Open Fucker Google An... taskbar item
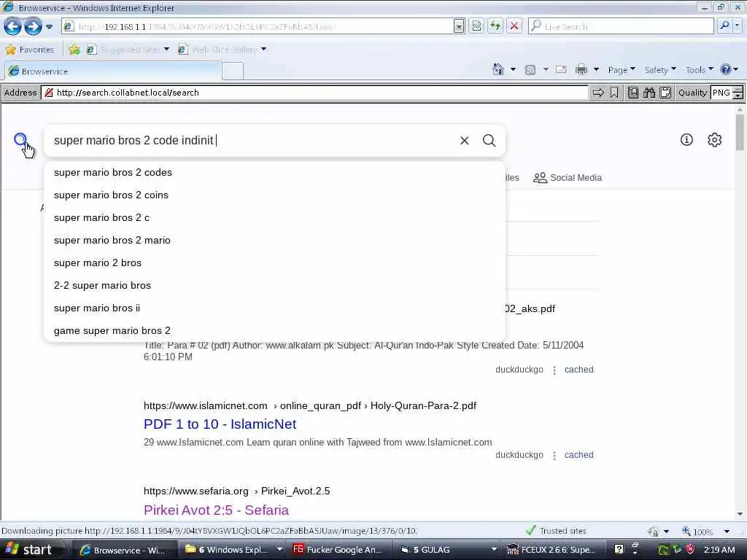Viewport: 747px width, 560px height. pos(340,550)
